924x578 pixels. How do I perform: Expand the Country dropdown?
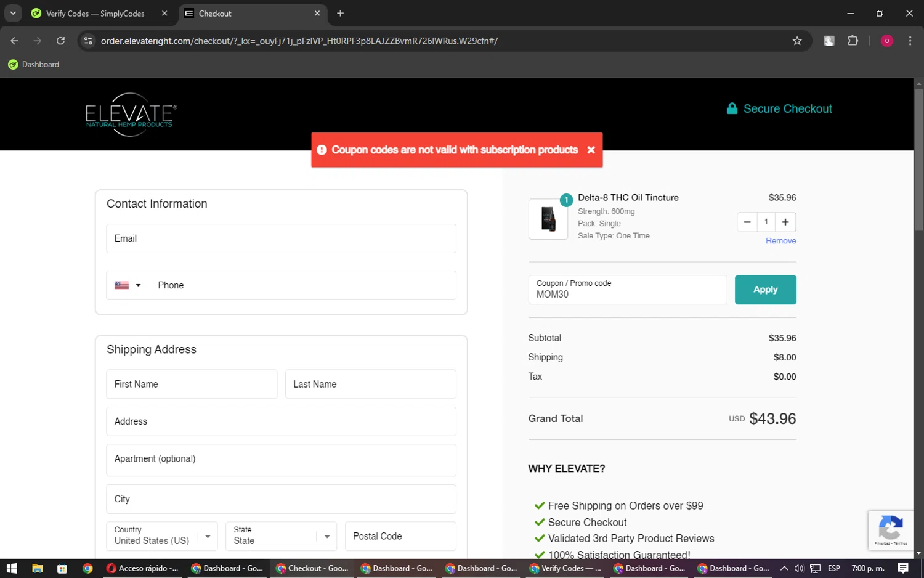tap(208, 536)
